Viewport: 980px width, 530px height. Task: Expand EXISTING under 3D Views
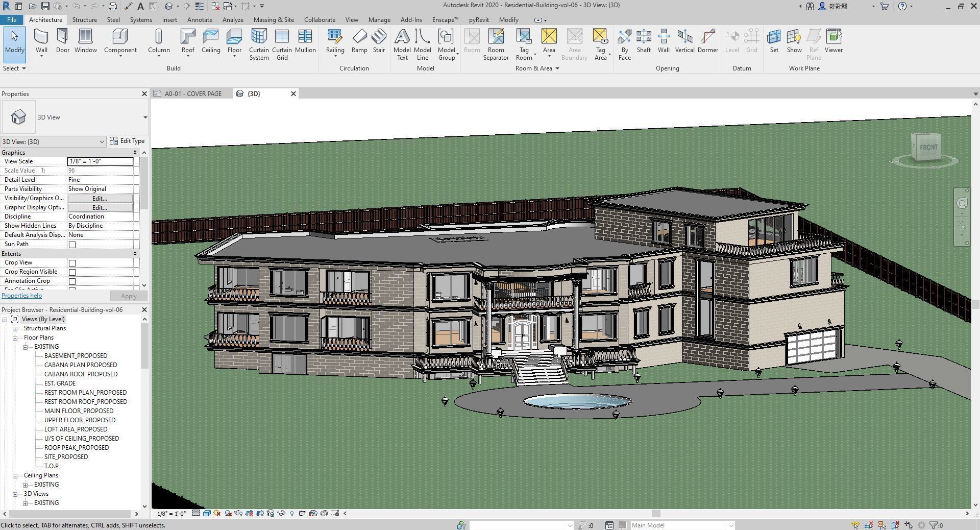coord(26,503)
